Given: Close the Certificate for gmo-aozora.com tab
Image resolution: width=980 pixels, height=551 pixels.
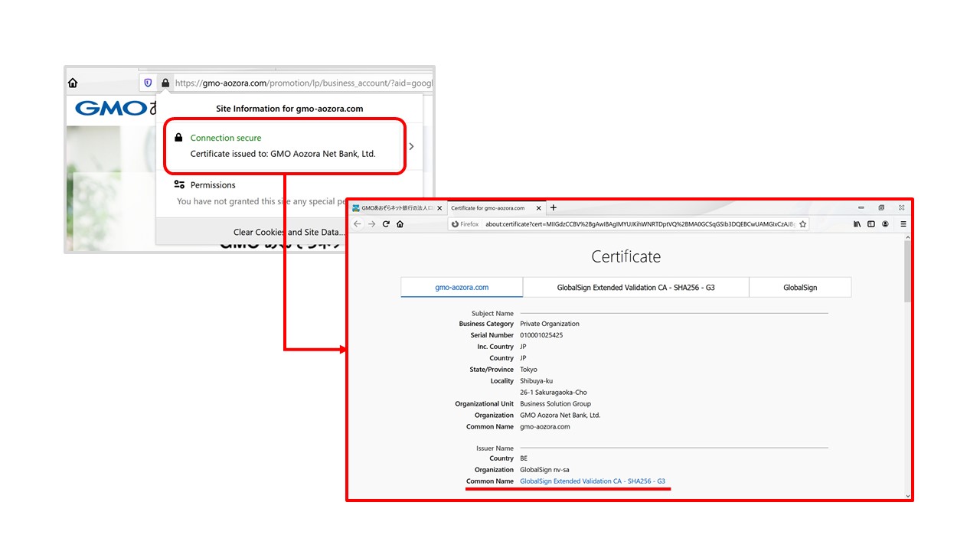Looking at the screenshot, I should click(539, 208).
